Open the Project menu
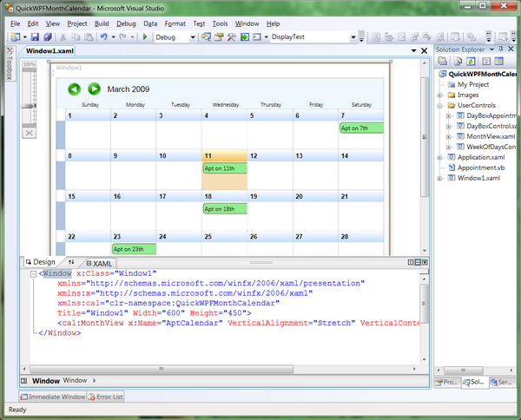Viewport: 521px width, 420px height. point(77,23)
